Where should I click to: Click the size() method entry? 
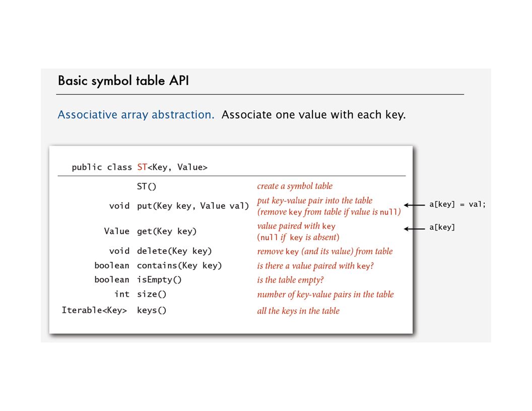(x=152, y=294)
